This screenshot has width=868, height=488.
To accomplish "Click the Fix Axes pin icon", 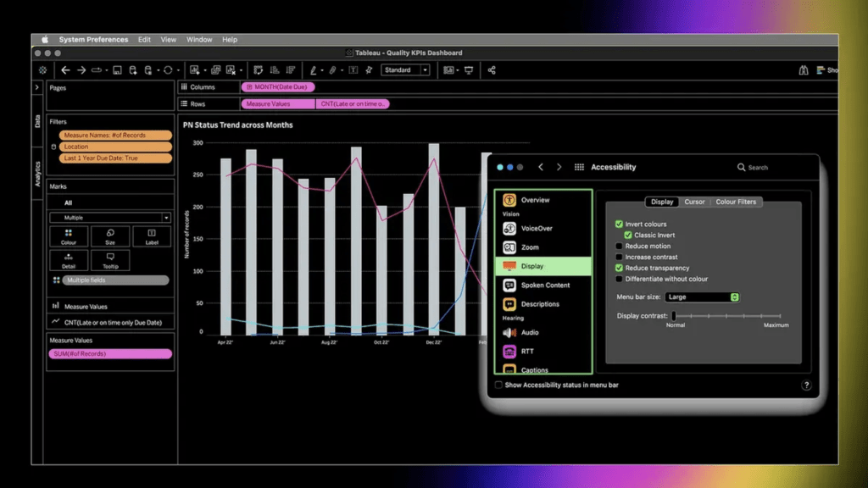I will click(x=370, y=70).
